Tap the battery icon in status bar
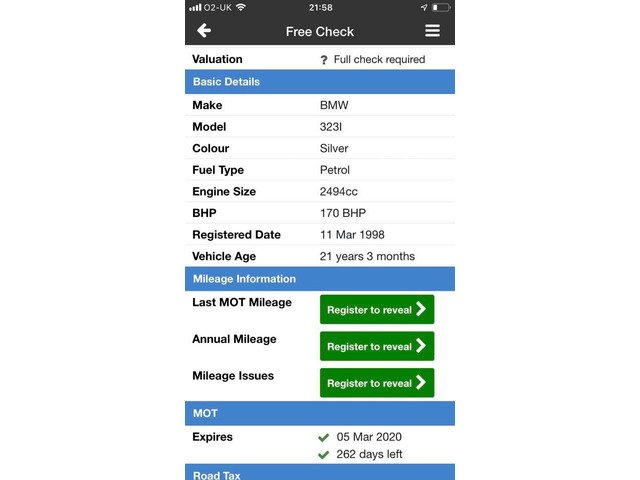This screenshot has width=640, height=480. [x=440, y=7]
